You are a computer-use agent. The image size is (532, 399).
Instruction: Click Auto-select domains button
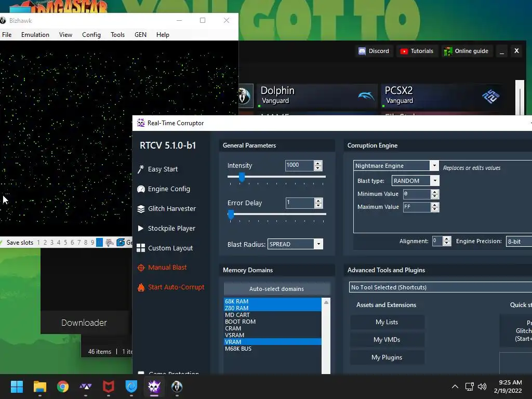276,289
